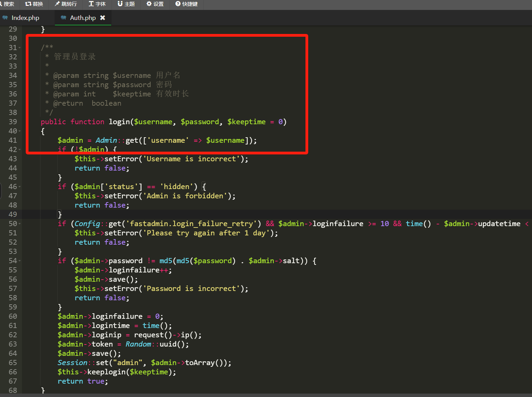Click the md5 call on line 54
Image resolution: width=532 pixels, height=397 pixels.
tap(166, 261)
